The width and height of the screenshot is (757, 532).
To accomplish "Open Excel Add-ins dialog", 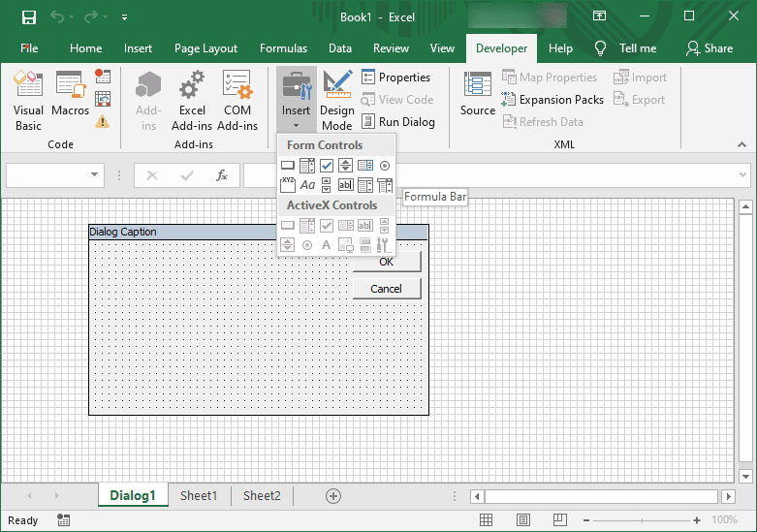I will [192, 101].
